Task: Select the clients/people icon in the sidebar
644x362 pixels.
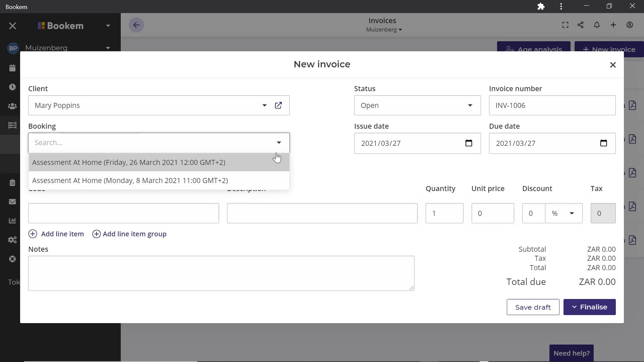Action: (x=12, y=106)
